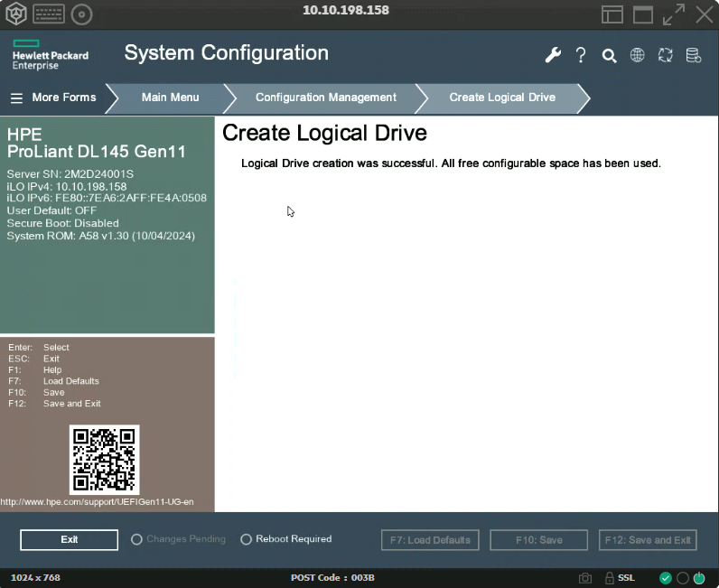Click the POST Code : 003B text
Screen dimensions: 719x588
pyautogui.click(x=332, y=578)
